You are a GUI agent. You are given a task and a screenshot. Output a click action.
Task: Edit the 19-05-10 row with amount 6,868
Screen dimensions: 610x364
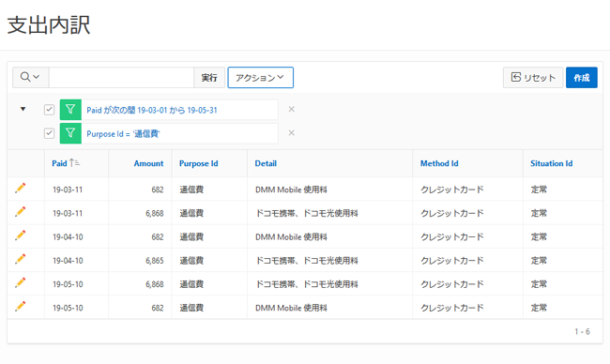[x=21, y=283]
